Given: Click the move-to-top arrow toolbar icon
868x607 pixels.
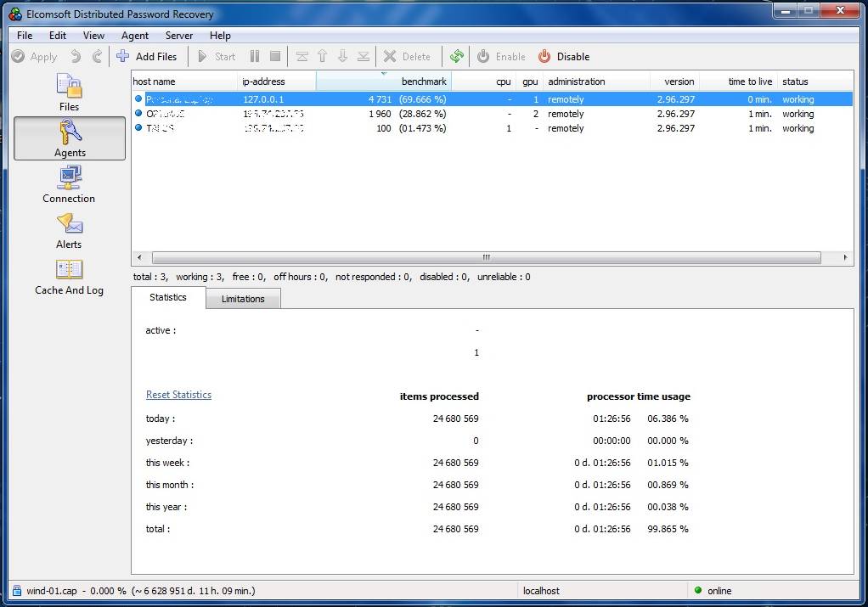Looking at the screenshot, I should click(302, 56).
